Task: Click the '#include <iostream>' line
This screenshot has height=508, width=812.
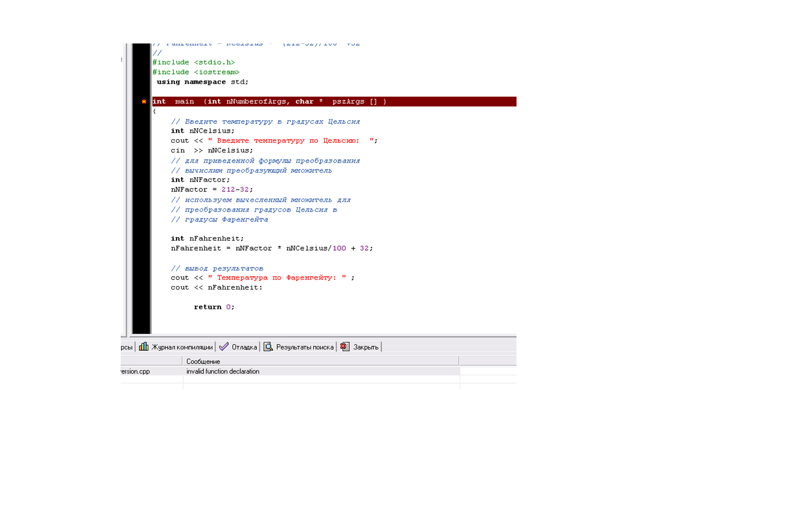Action: point(196,72)
